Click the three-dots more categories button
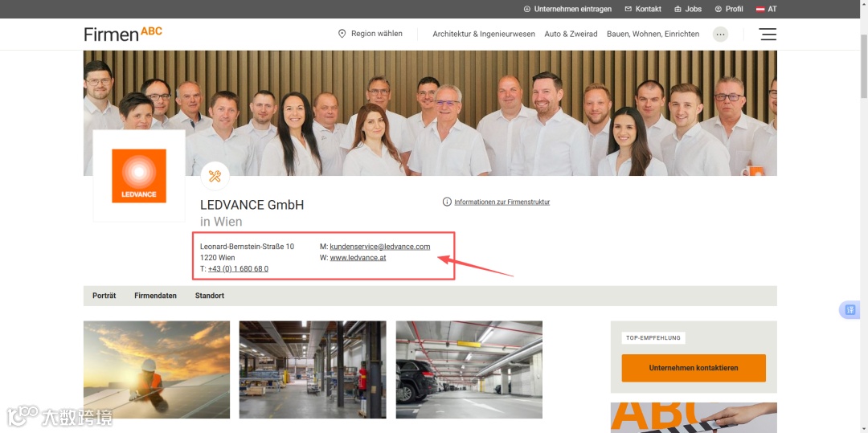This screenshot has width=868, height=433. pyautogui.click(x=720, y=35)
